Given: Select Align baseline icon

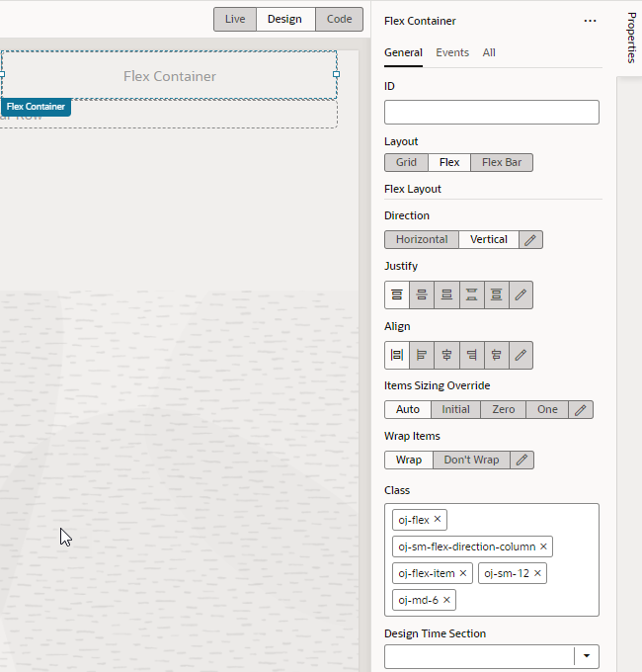Looking at the screenshot, I should click(497, 355).
